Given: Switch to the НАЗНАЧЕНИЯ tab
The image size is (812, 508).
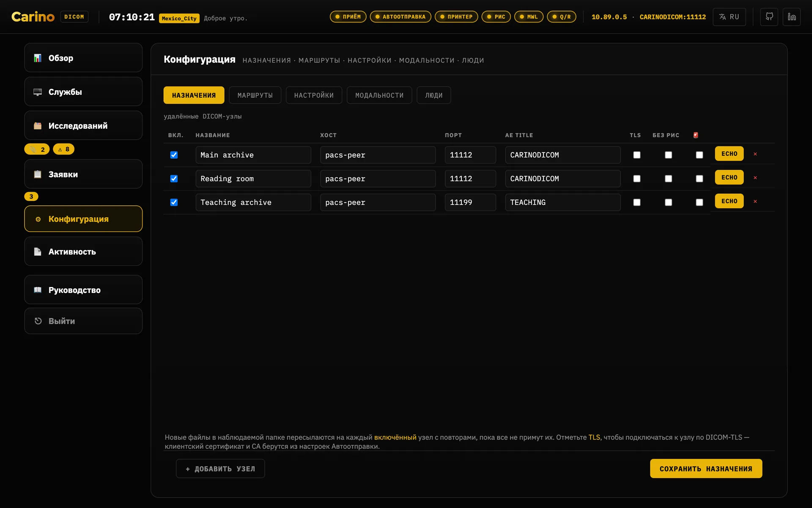Looking at the screenshot, I should tap(194, 95).
